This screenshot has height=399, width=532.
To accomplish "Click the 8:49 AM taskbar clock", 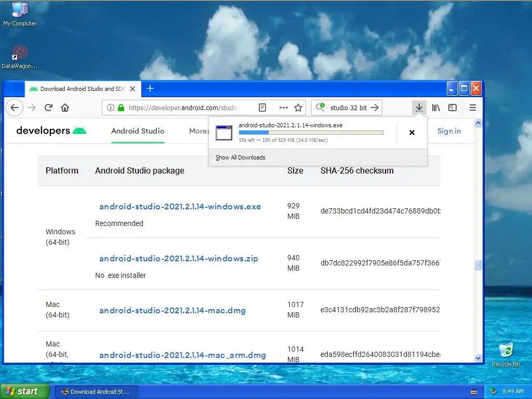I will coord(513,392).
